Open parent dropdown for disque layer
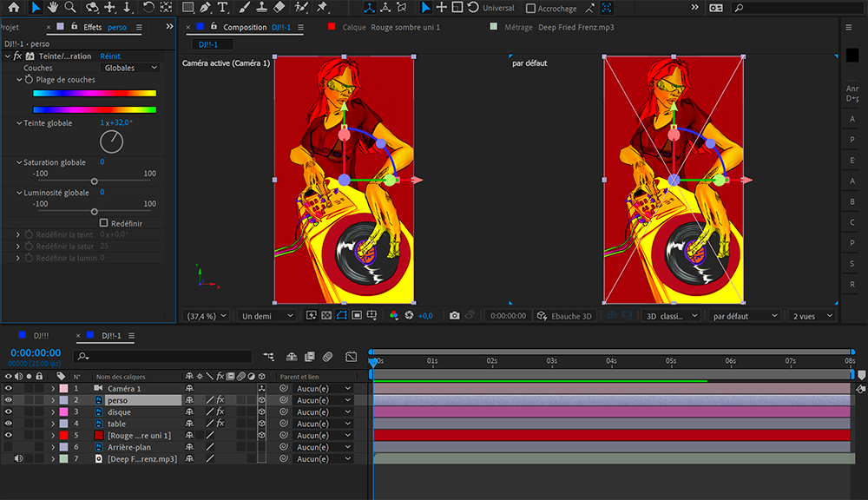The height and width of the screenshot is (500, 868). [323, 411]
